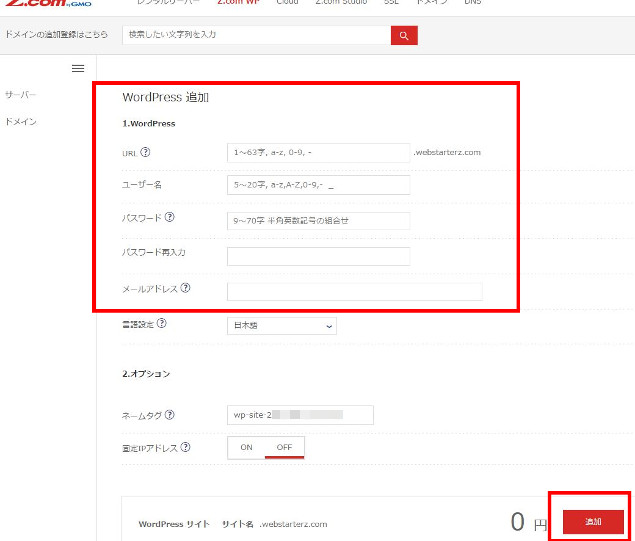Click the ドメインの追加登録はこちら text
Viewport: 635px width, 541px height.
[56, 34]
